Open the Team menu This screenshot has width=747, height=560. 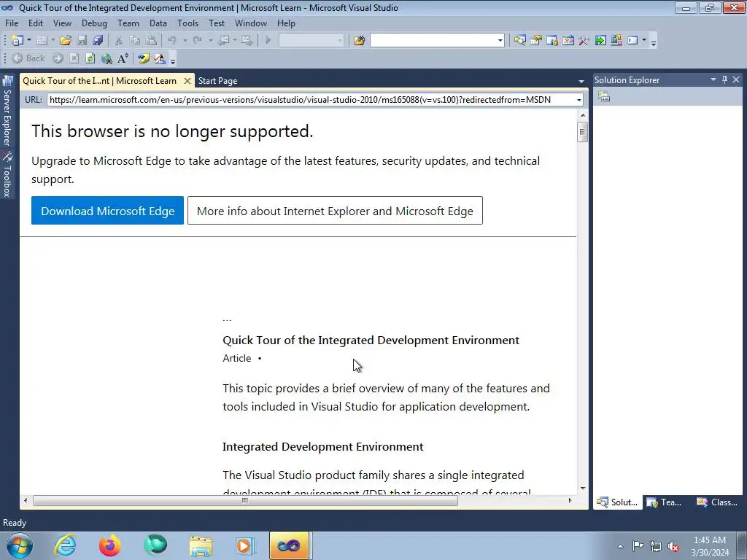pyautogui.click(x=128, y=23)
